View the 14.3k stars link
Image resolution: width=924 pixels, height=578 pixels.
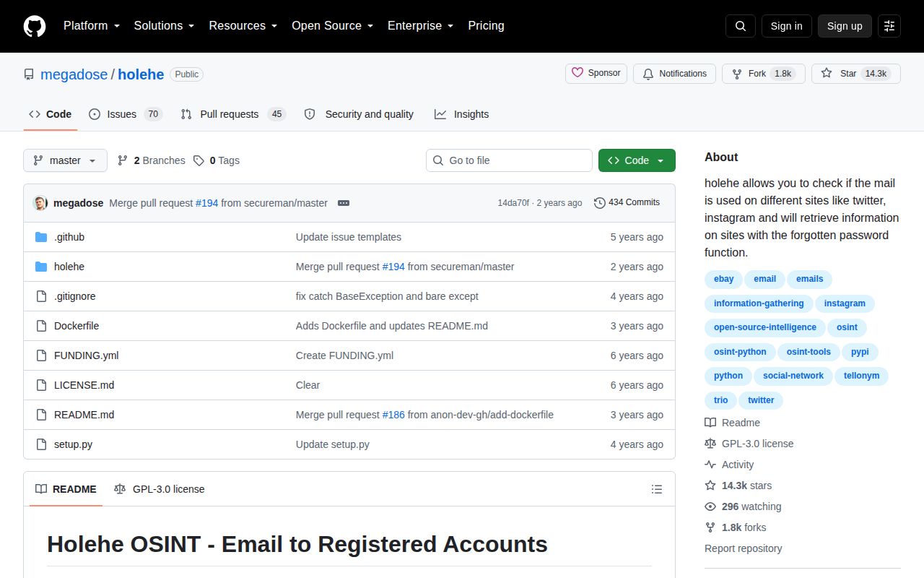click(x=738, y=486)
